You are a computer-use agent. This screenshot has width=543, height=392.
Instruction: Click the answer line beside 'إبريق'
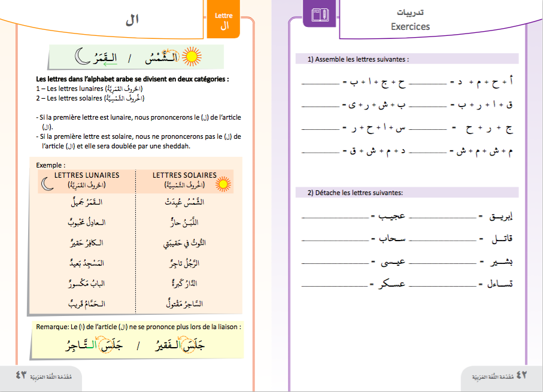tap(442, 218)
